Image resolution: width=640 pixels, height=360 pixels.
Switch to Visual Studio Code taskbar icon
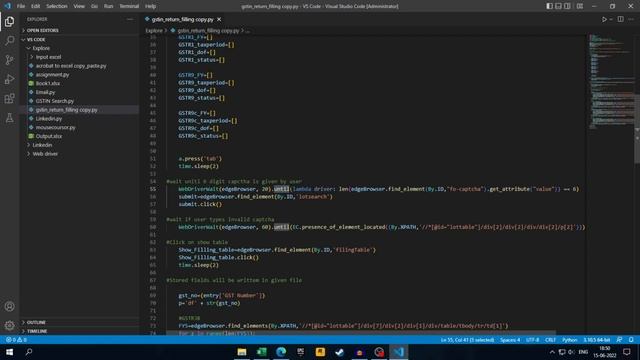pos(399,352)
